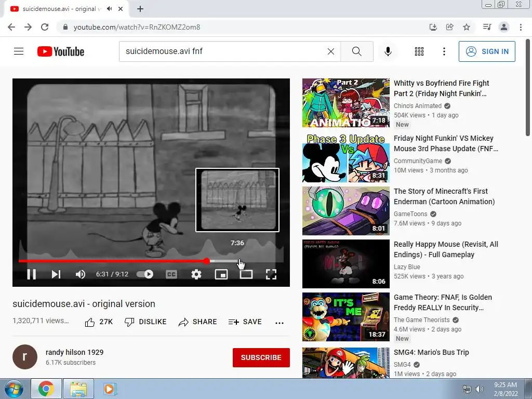Reload the page
Image resolution: width=532 pixels, height=399 pixels.
click(x=45, y=27)
